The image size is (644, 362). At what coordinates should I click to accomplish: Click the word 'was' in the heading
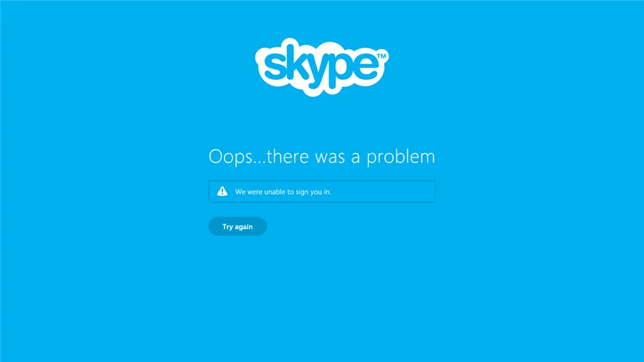[x=330, y=157]
